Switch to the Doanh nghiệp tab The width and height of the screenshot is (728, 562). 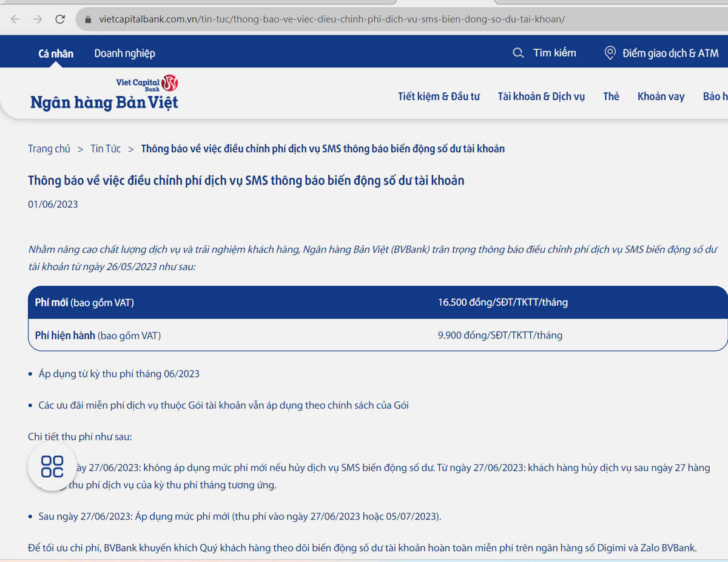(x=125, y=53)
